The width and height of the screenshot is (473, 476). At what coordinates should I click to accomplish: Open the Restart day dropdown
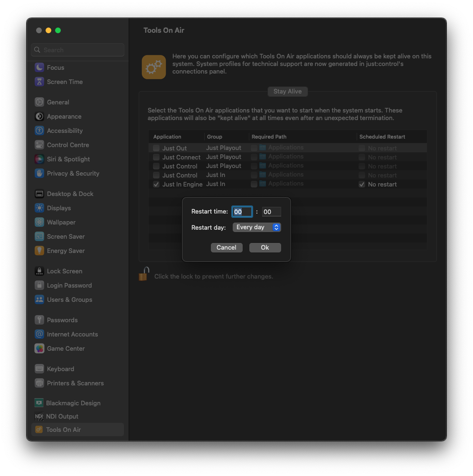coord(257,227)
